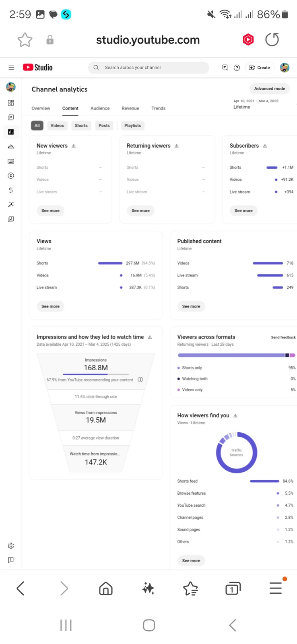Click the Advanced mode button
This screenshot has width=297, height=644.
click(270, 89)
